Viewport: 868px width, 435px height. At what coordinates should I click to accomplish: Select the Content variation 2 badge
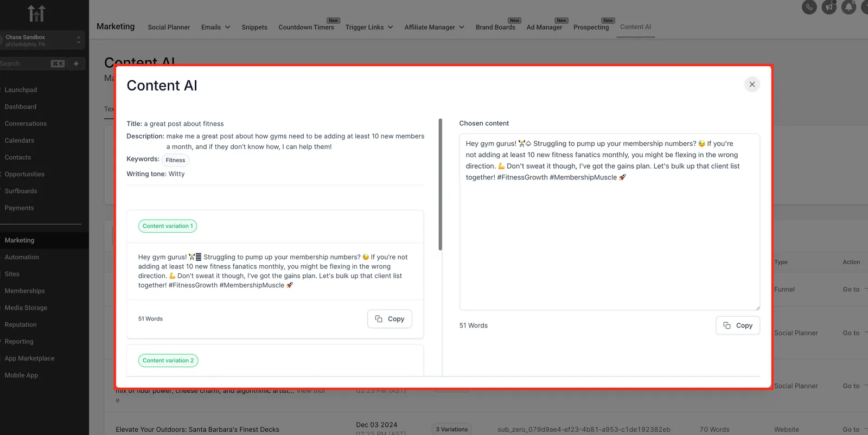[168, 361]
